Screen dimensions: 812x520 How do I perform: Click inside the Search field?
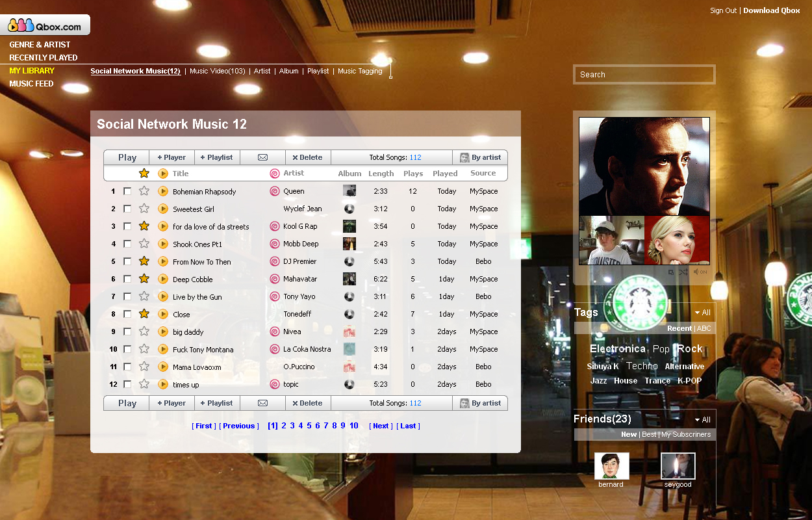pos(644,75)
